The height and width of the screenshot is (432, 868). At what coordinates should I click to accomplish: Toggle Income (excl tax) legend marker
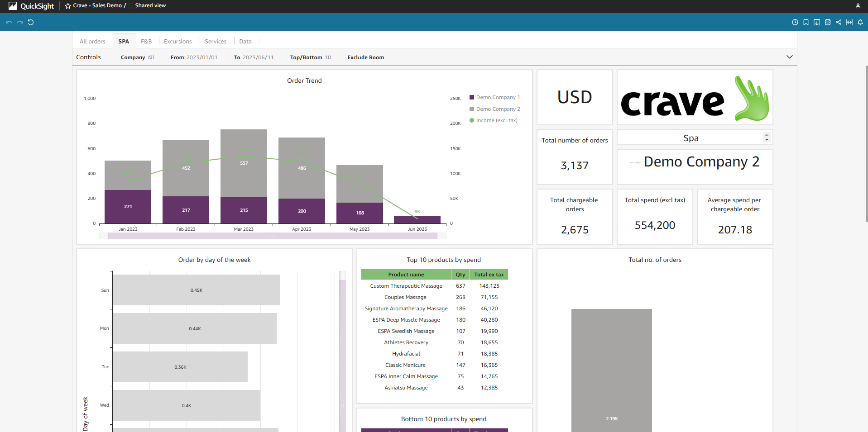(472, 120)
